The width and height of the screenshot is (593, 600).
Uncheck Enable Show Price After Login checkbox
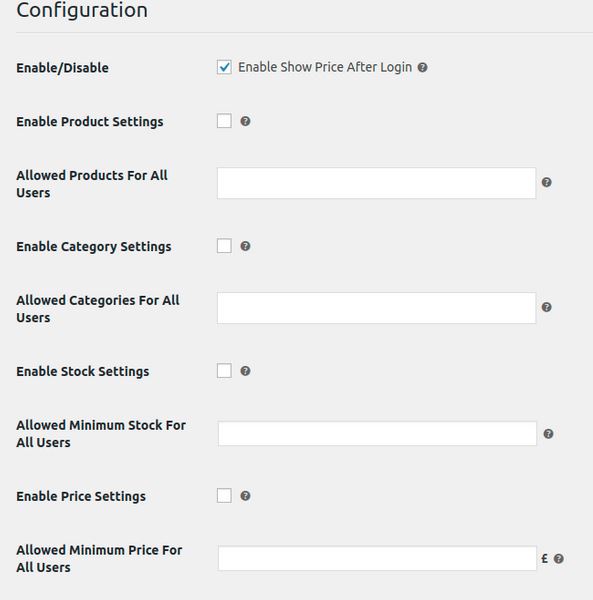(x=224, y=67)
